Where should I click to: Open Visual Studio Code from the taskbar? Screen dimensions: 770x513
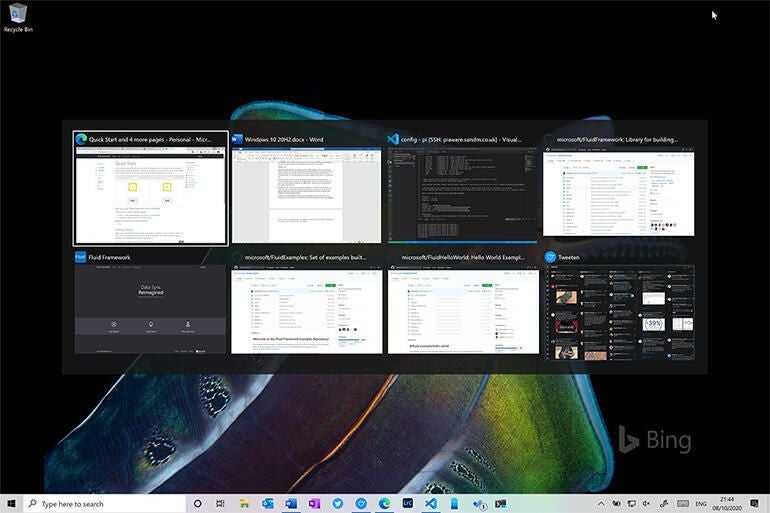[x=431, y=504]
